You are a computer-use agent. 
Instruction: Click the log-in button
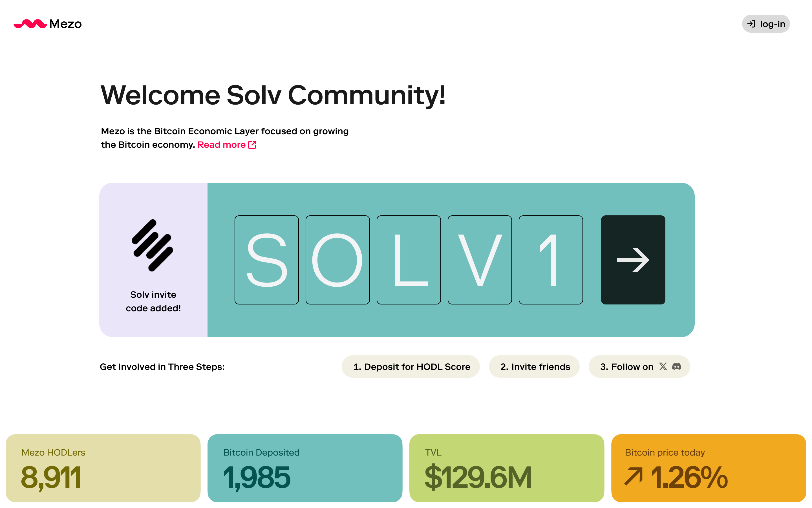tap(766, 24)
